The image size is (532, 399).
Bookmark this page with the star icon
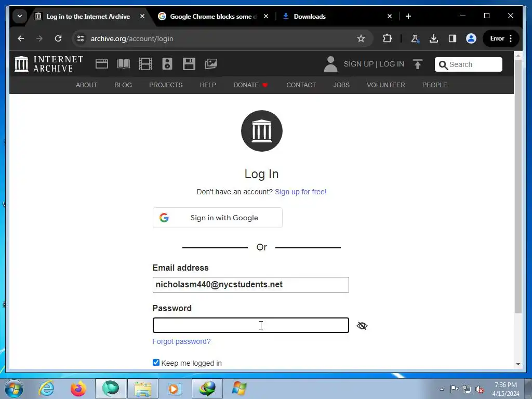361,38
